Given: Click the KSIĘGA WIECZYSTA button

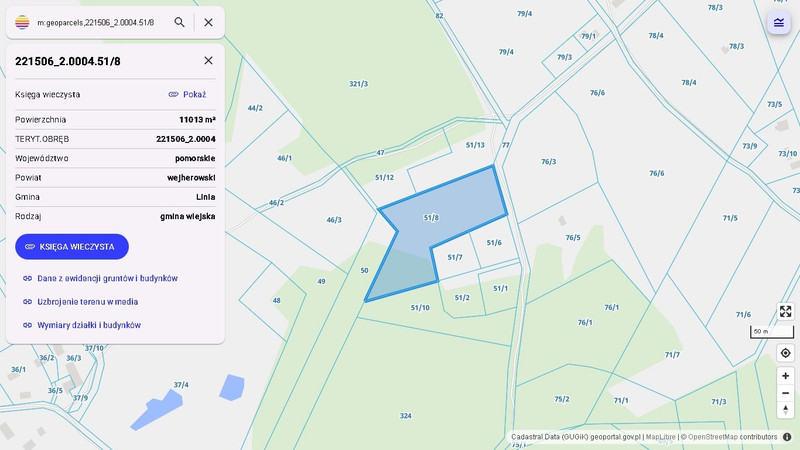Looking at the screenshot, I should click(x=72, y=246).
